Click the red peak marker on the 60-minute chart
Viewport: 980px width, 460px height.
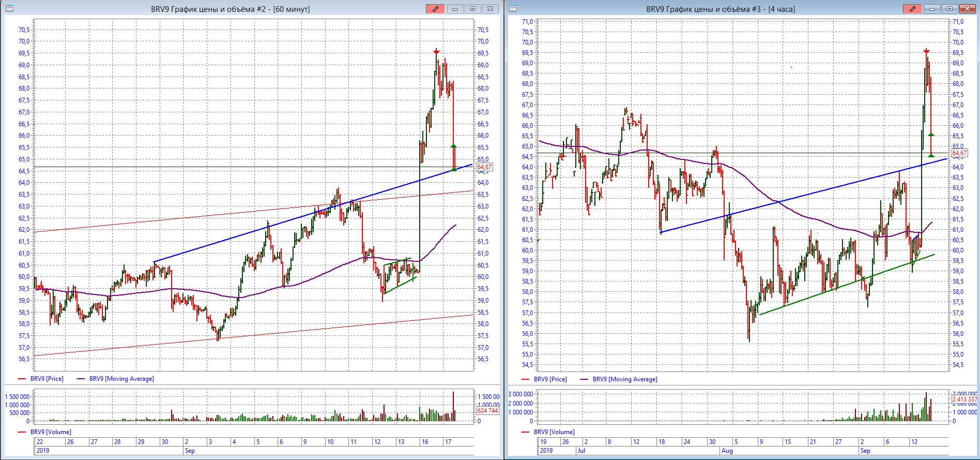click(437, 51)
